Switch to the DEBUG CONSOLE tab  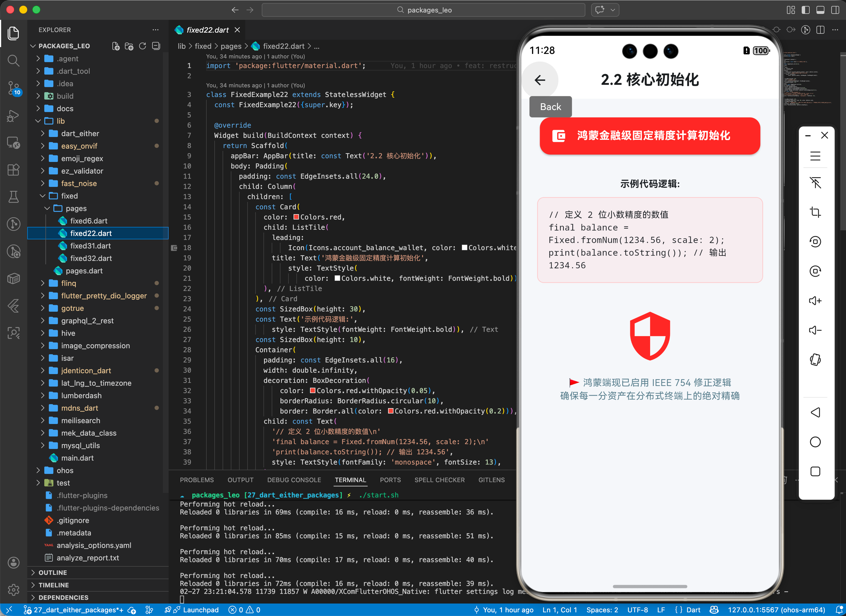pos(294,480)
